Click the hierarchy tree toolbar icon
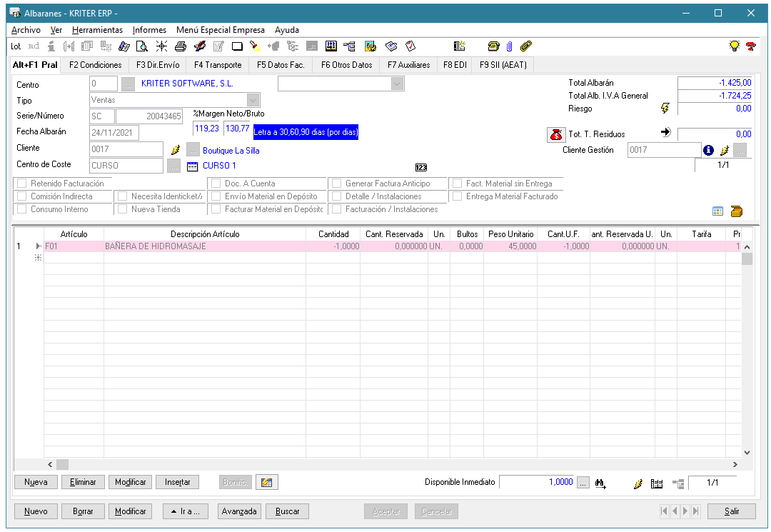771x532 pixels. coord(350,46)
